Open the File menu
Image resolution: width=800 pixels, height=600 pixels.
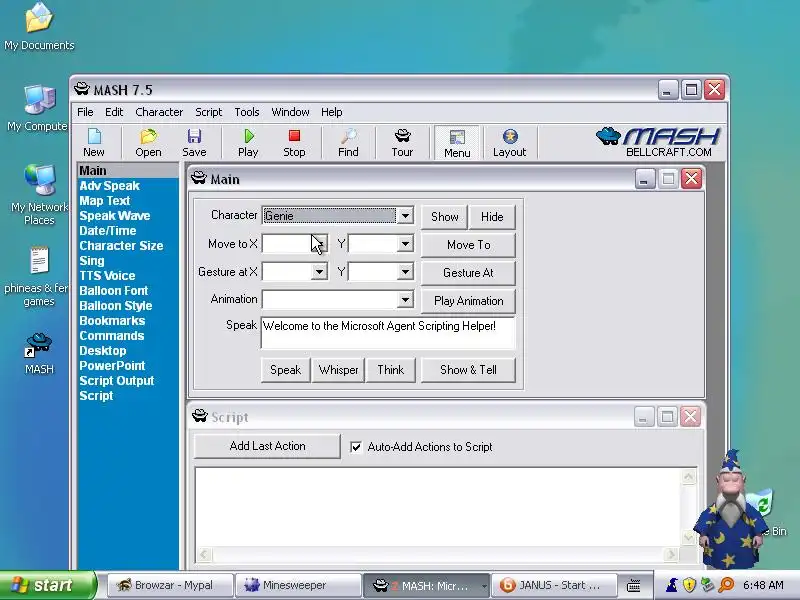[85, 112]
